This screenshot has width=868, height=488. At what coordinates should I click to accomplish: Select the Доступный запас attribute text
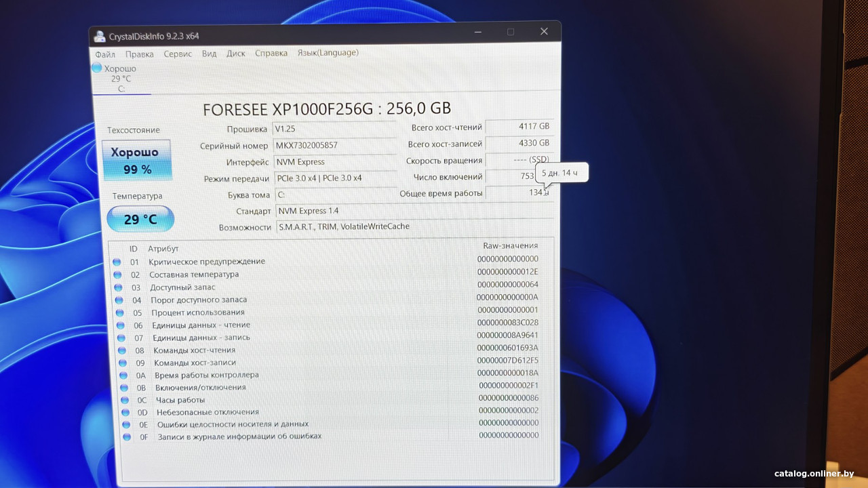tap(182, 287)
